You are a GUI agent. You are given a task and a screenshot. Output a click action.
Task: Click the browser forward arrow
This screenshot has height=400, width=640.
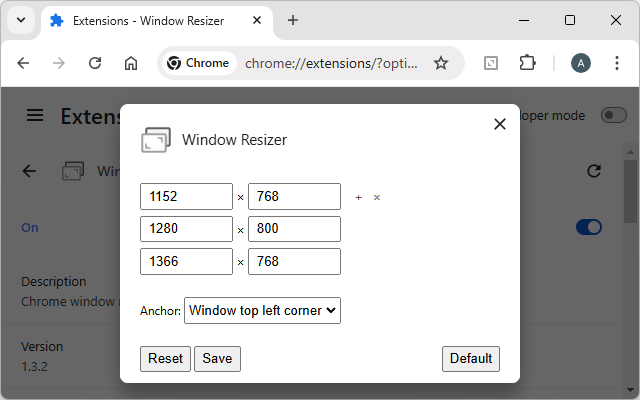[59, 63]
